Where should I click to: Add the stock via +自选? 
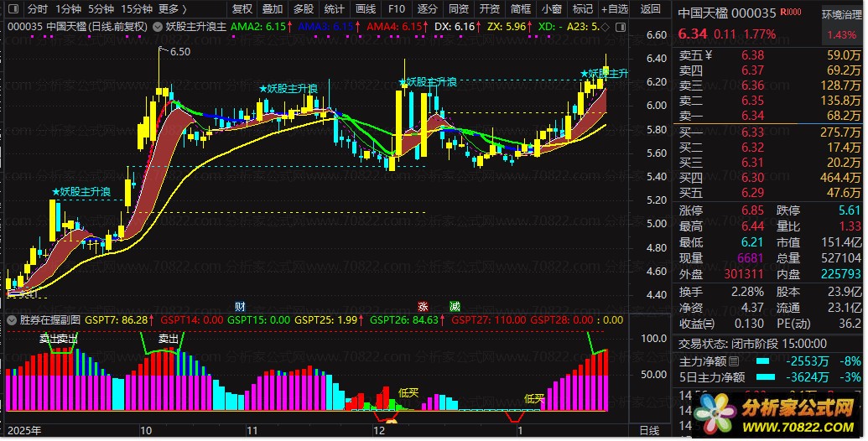click(x=615, y=9)
